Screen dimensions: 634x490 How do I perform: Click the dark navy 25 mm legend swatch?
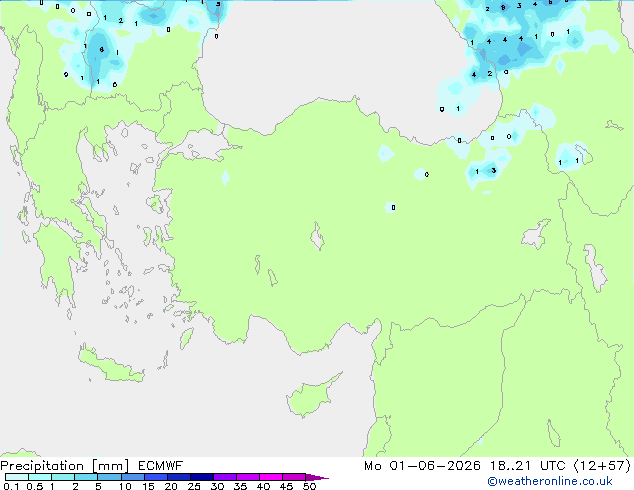[x=202, y=477]
